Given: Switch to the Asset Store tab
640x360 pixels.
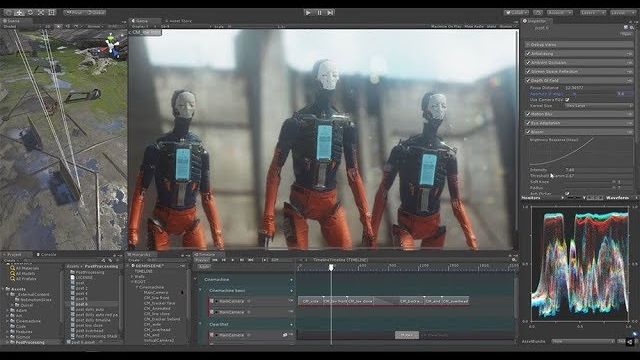Looking at the screenshot, I should point(179,21).
